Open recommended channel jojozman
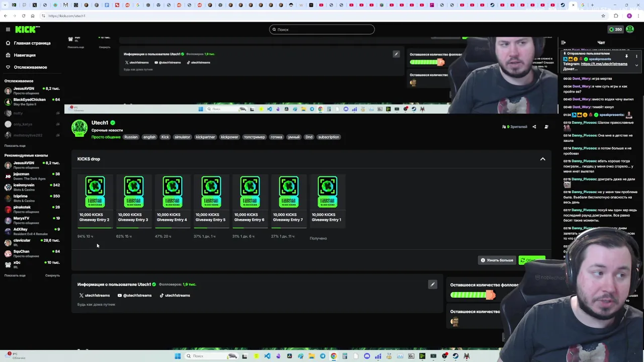Viewport: 644px width, 362px height. [x=32, y=176]
